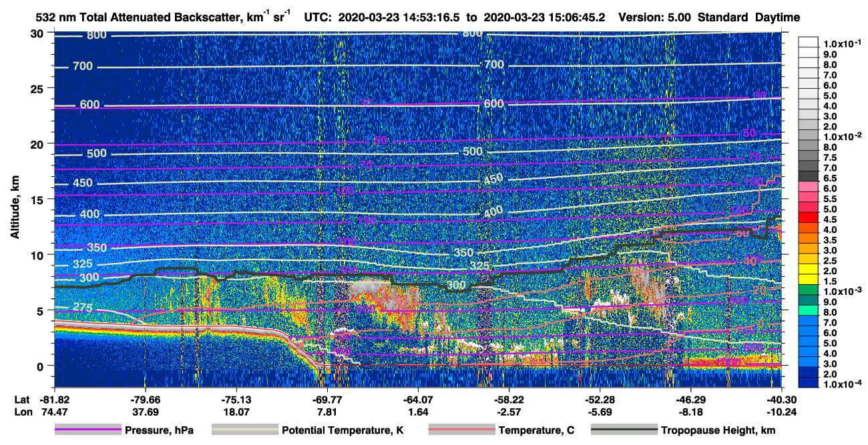Screen dimensions: 868x445
Task: Click the colorbar label 7.5
Action: [x=830, y=157]
